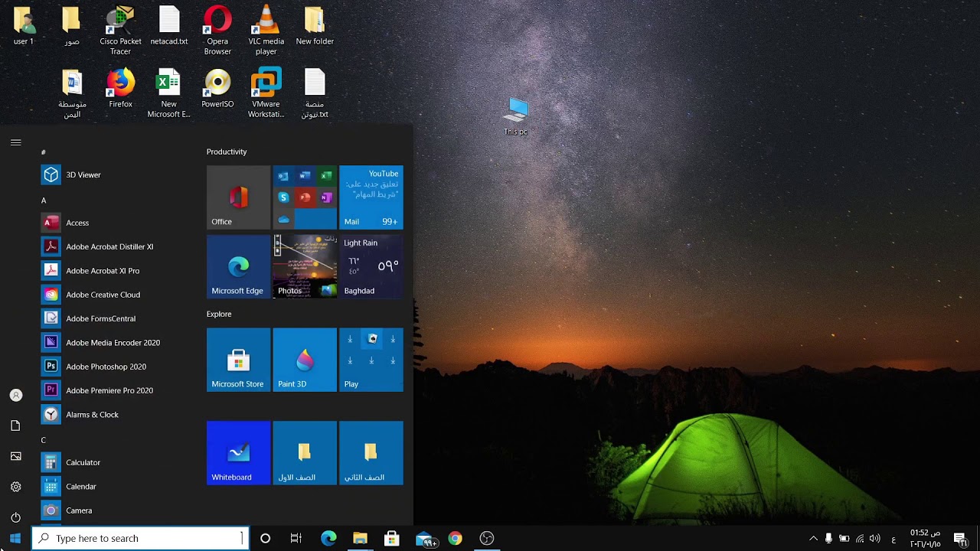Open Camera from app list

click(111, 510)
